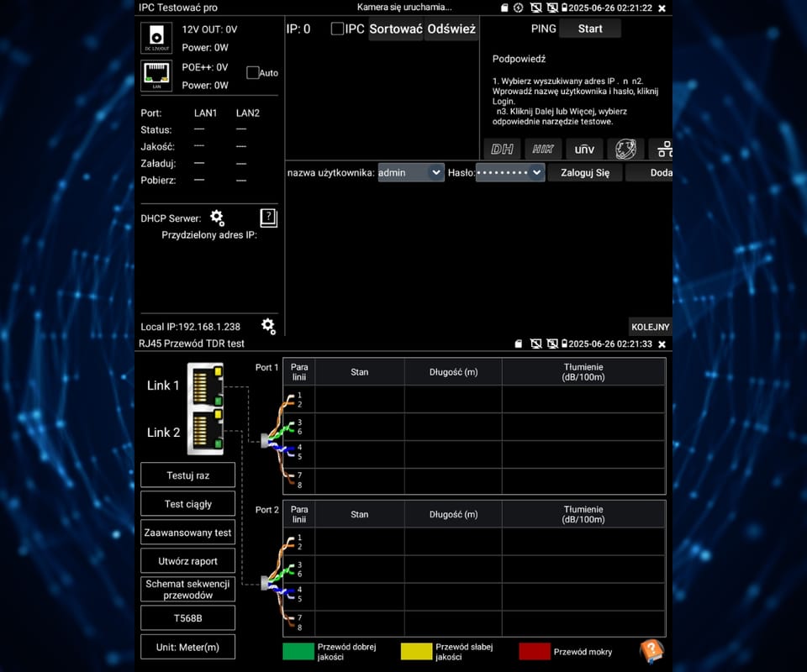The height and width of the screenshot is (672, 807).
Task: Click the DC 12V OUT power icon
Action: pos(156,38)
